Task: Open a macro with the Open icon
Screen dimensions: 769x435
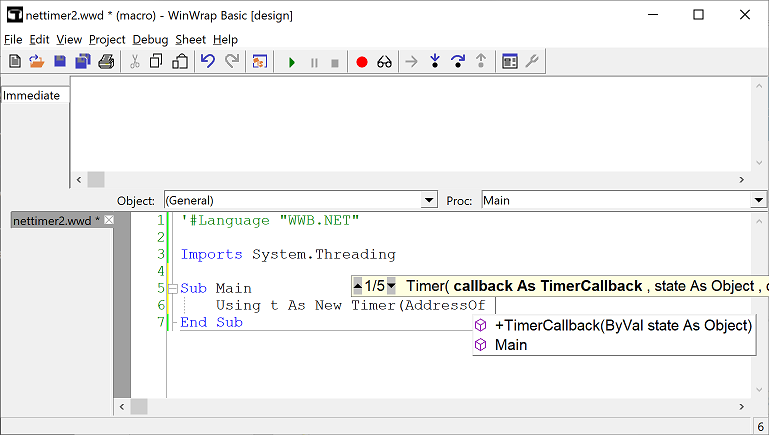Action: coord(36,62)
